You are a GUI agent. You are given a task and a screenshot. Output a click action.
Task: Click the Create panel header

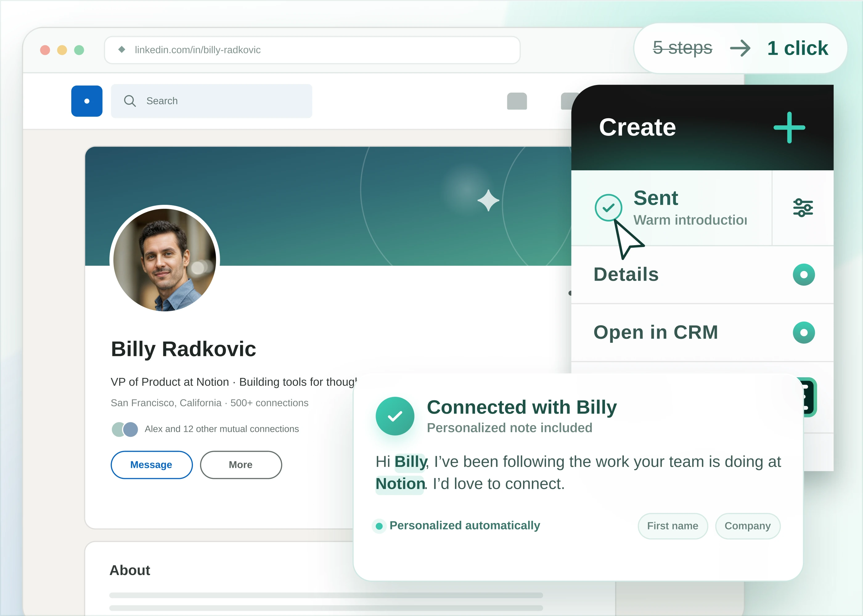[702, 128]
